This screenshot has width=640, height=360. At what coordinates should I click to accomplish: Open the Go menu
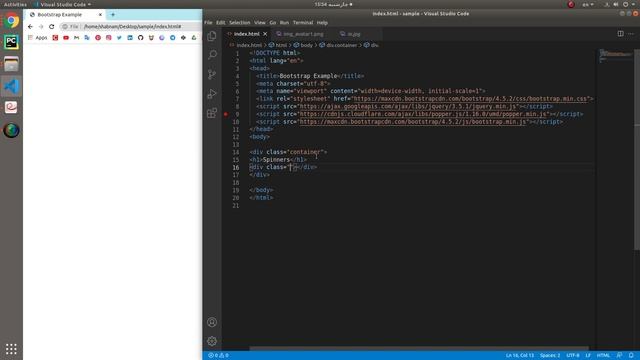(273, 23)
